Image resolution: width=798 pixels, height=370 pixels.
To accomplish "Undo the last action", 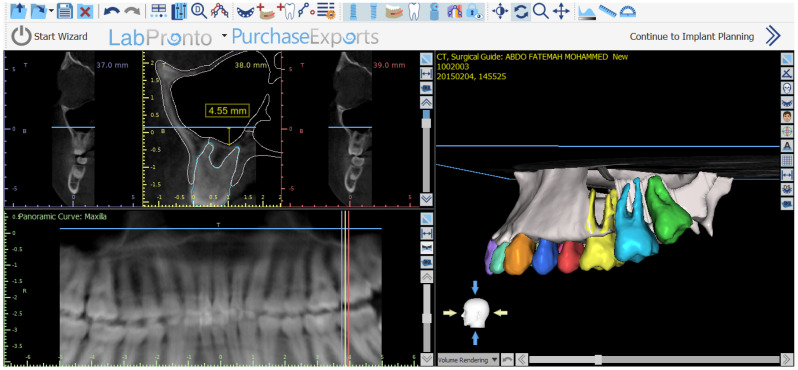I will [111, 11].
